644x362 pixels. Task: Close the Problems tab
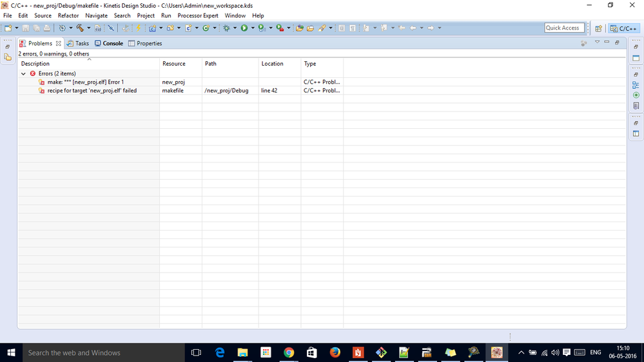58,44
